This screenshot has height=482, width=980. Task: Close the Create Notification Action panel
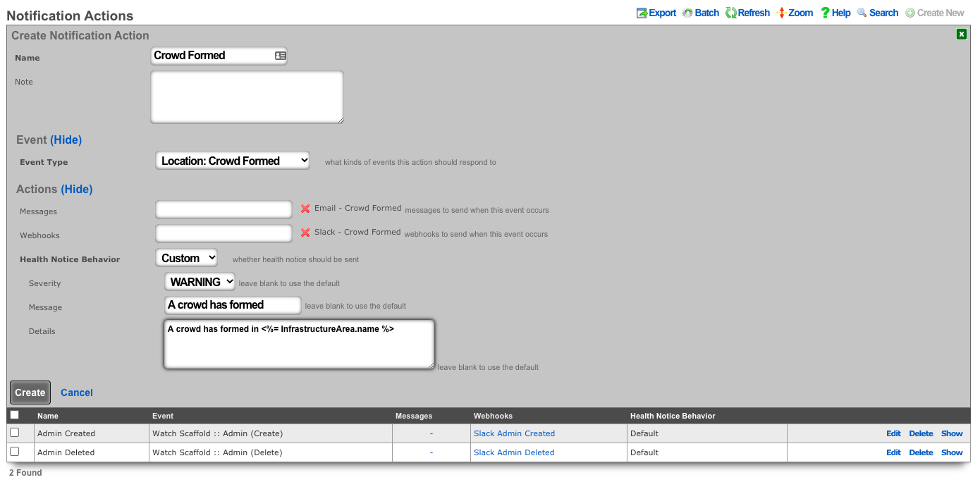tap(962, 34)
